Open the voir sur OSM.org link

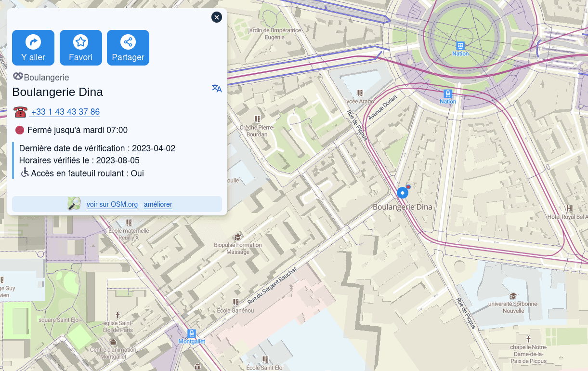[112, 204]
